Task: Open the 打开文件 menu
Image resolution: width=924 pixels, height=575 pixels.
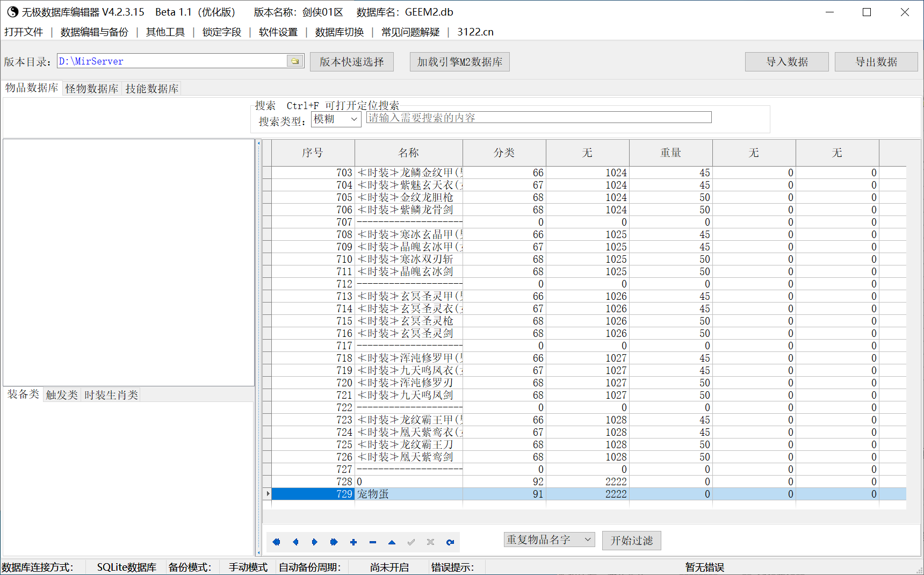Action: pyautogui.click(x=24, y=32)
